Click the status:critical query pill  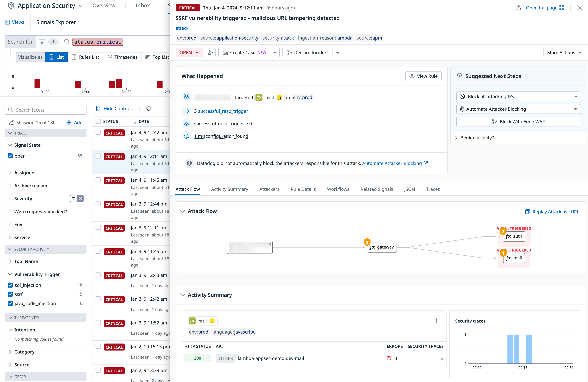coord(98,42)
